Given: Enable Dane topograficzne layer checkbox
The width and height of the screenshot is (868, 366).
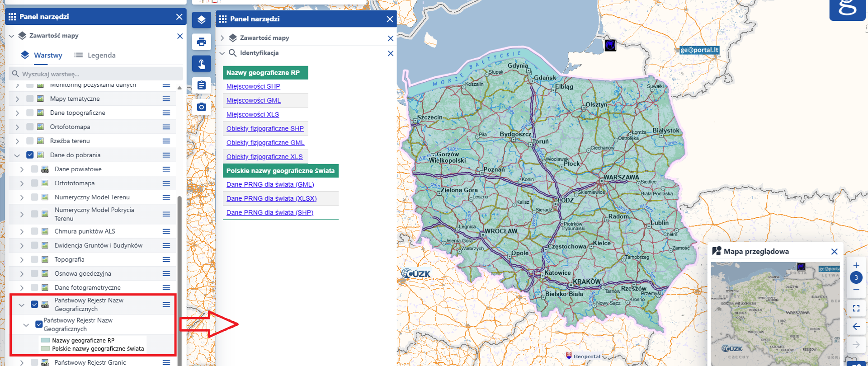Looking at the screenshot, I should point(30,113).
